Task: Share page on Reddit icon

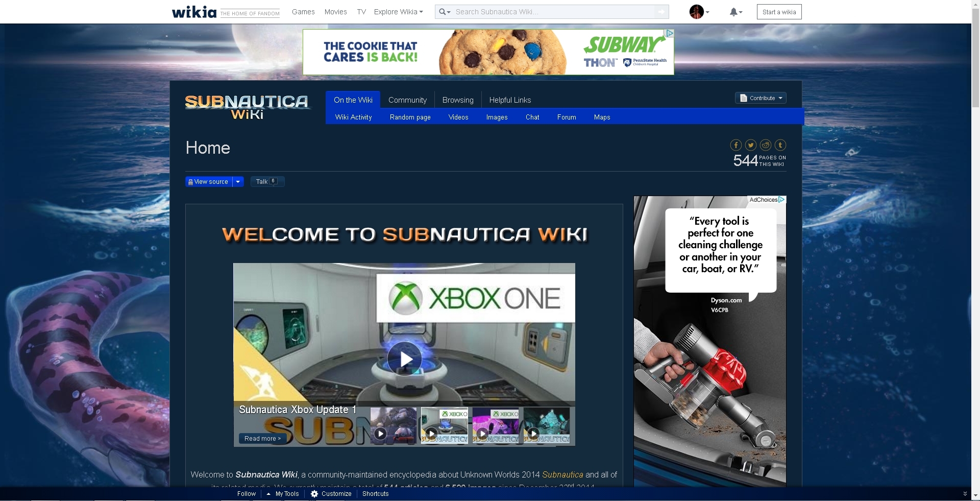Action: click(x=765, y=145)
